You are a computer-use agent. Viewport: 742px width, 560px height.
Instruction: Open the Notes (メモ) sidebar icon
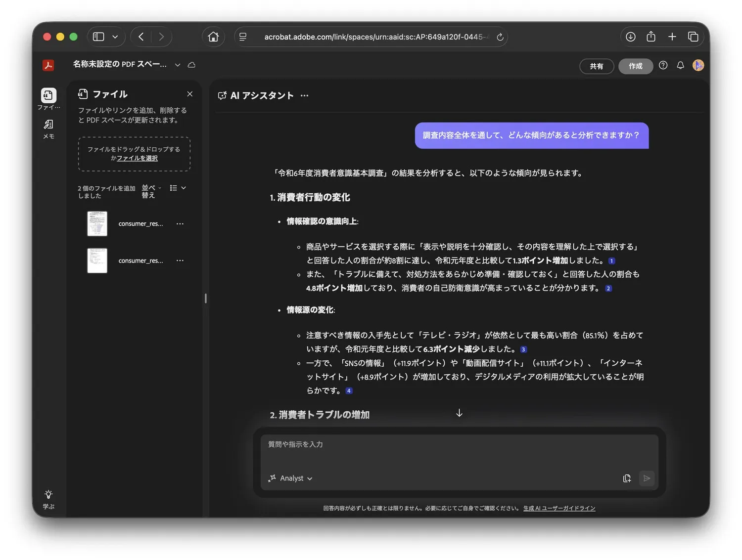(48, 125)
